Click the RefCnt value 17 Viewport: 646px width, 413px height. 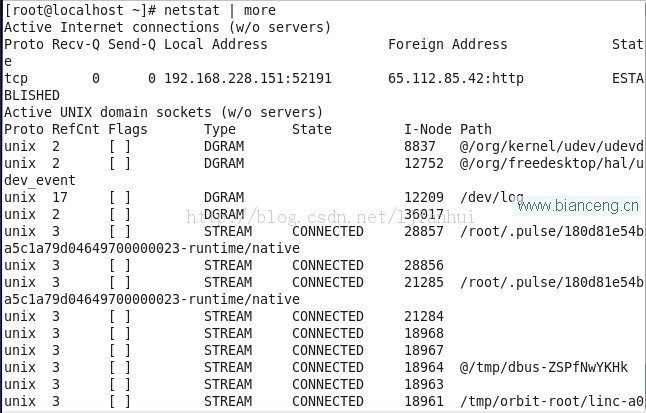60,197
